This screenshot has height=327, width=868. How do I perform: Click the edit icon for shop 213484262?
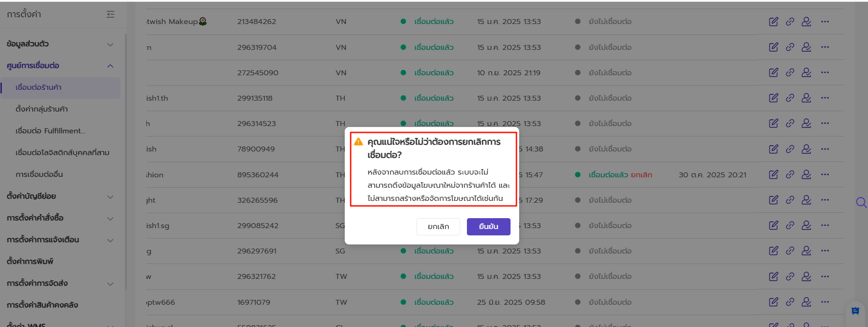(773, 22)
